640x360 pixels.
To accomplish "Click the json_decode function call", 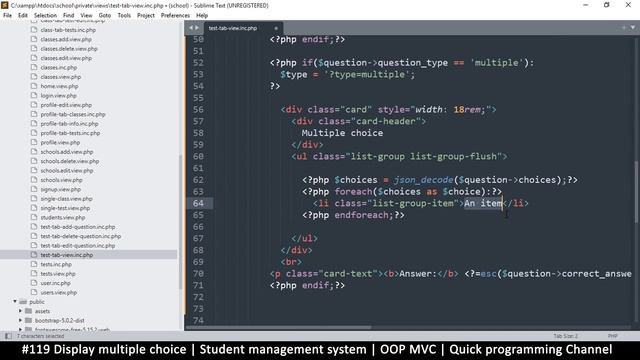I will [424, 180].
